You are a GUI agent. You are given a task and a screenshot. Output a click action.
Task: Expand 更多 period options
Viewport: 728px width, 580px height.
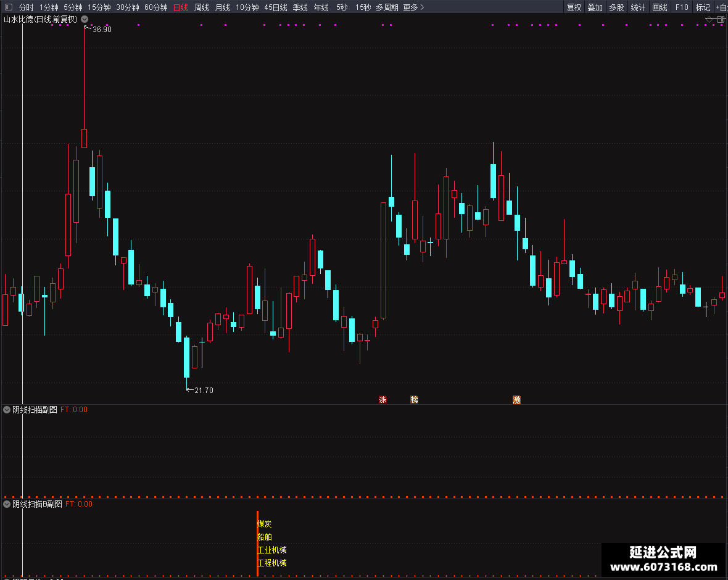pos(413,7)
